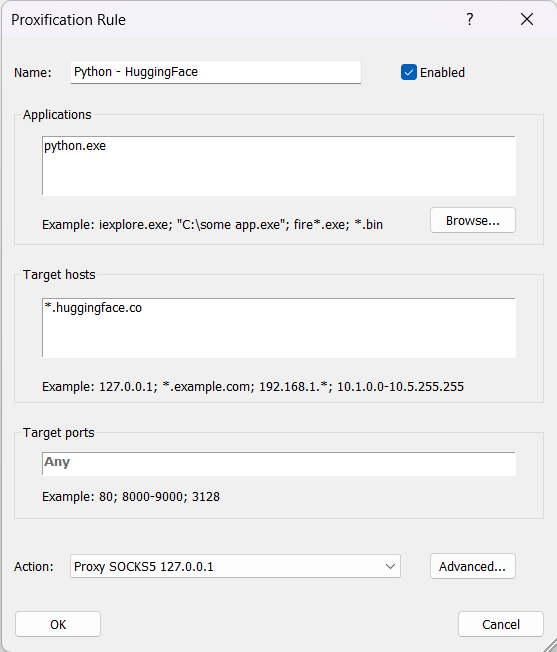Uncheck the Enabled checkbox
Image resolution: width=557 pixels, height=652 pixels.
pos(409,72)
